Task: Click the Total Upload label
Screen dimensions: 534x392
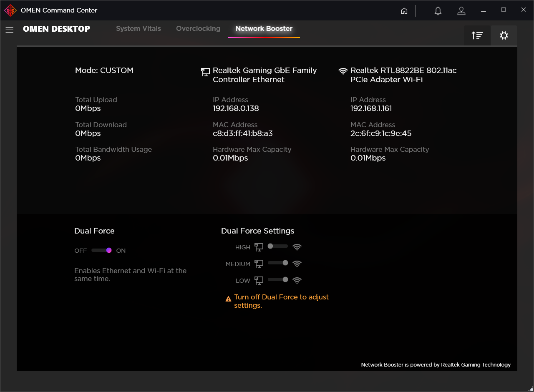Action: (x=96, y=100)
